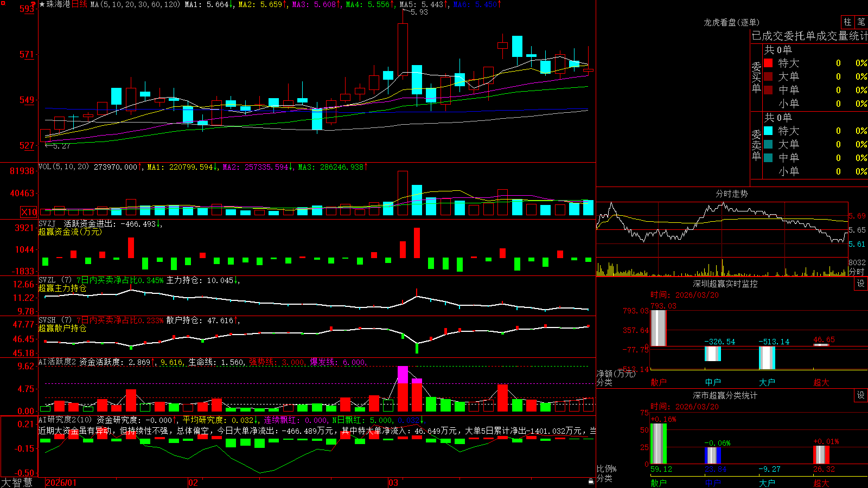Click the 大智慧 logo at bottom-left
Viewport: 868px width, 488px height.
pos(17,483)
